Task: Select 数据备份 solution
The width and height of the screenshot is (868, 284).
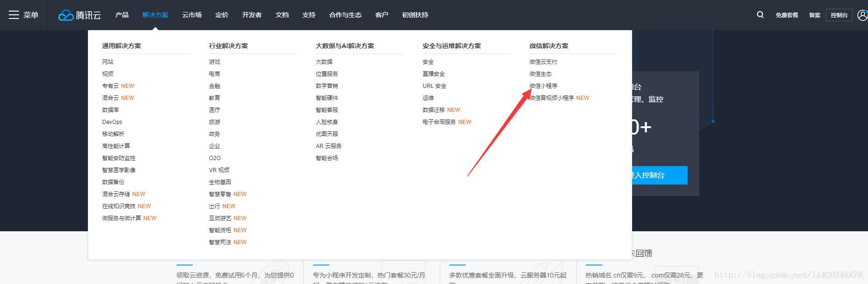Action: pos(113,182)
